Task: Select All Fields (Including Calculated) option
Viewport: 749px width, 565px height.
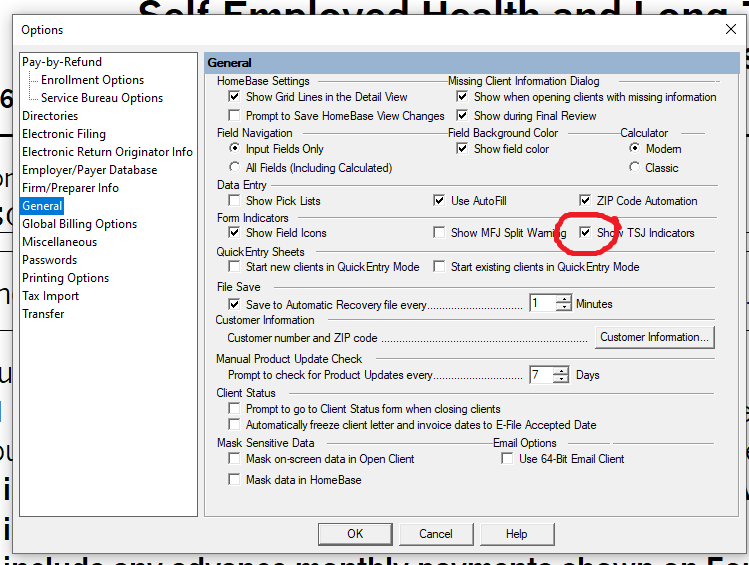Action: point(235,168)
